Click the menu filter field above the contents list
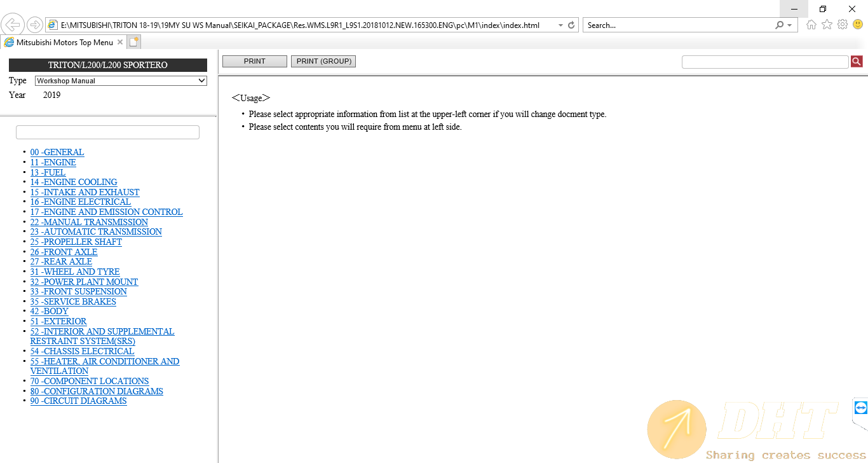This screenshot has width=868, height=463. 107,132
